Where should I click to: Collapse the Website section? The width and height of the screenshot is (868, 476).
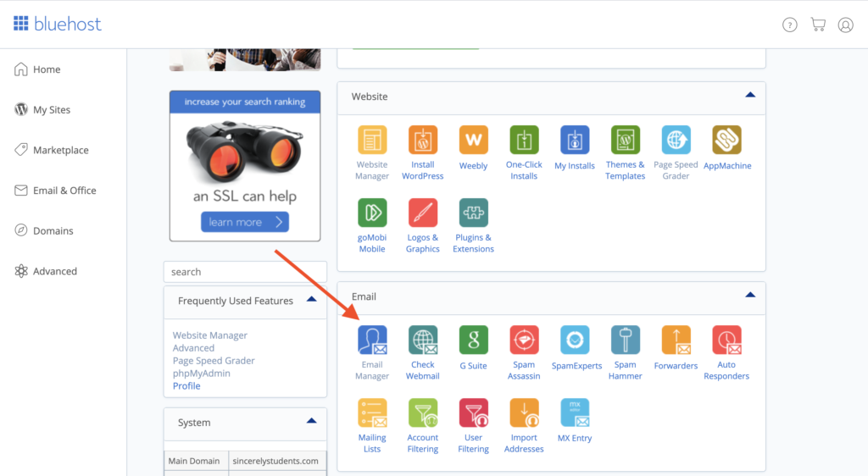tap(750, 95)
